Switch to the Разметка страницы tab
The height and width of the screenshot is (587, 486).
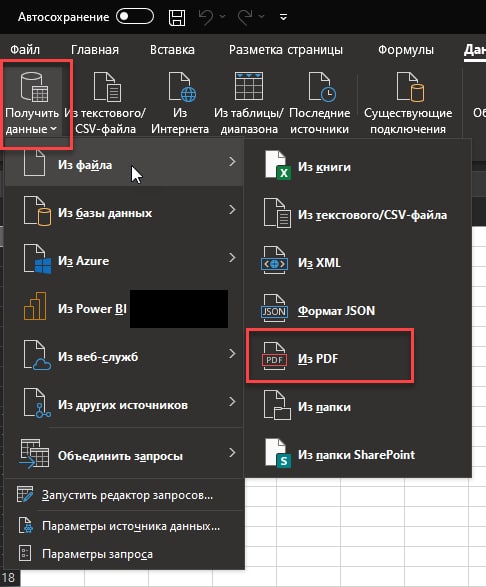286,50
